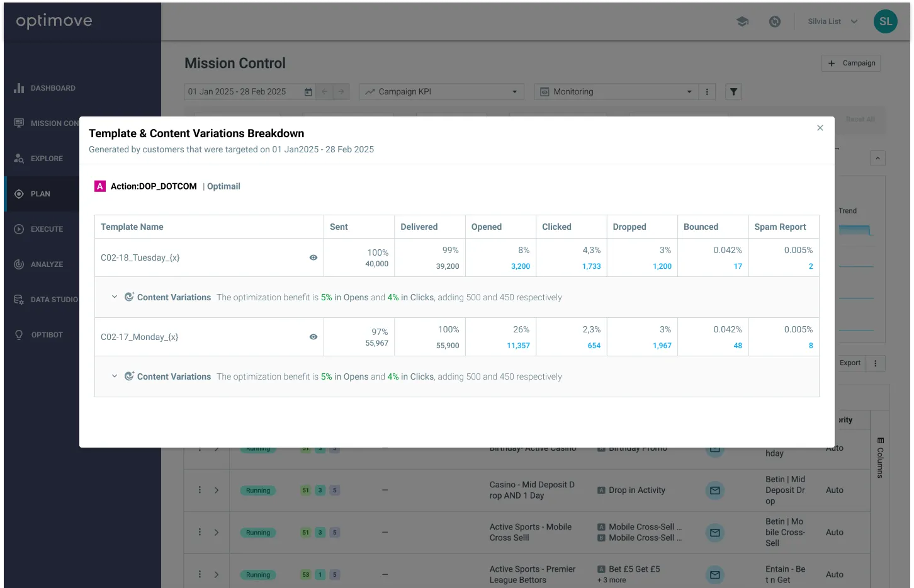Click the Data Studio sidebar icon

tap(19, 300)
